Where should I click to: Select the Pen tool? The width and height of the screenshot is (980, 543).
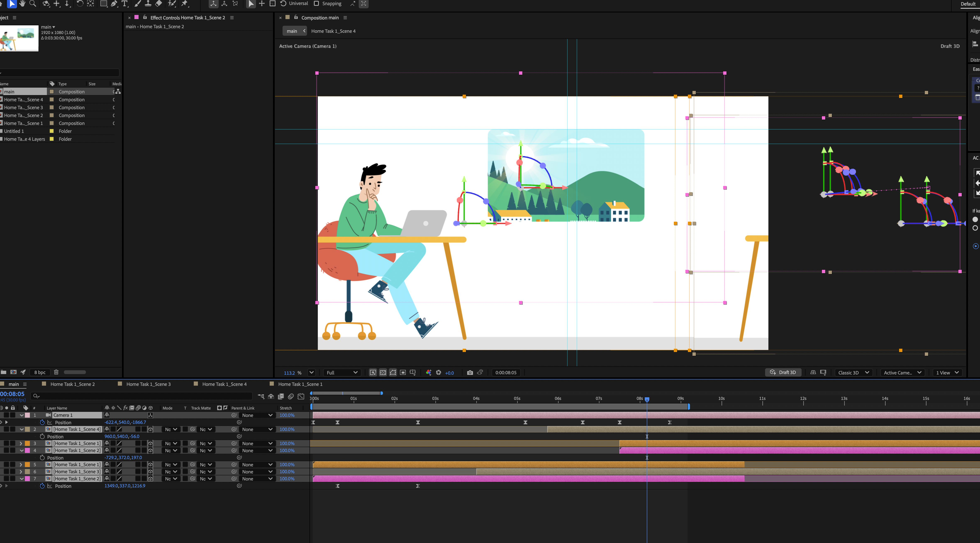tap(114, 3)
